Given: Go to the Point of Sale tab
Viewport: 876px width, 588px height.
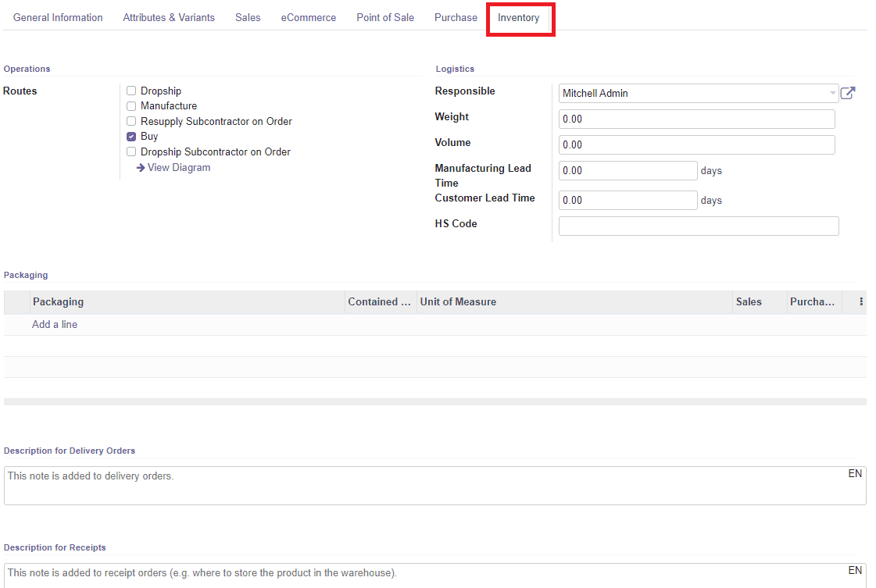Looking at the screenshot, I should [384, 16].
